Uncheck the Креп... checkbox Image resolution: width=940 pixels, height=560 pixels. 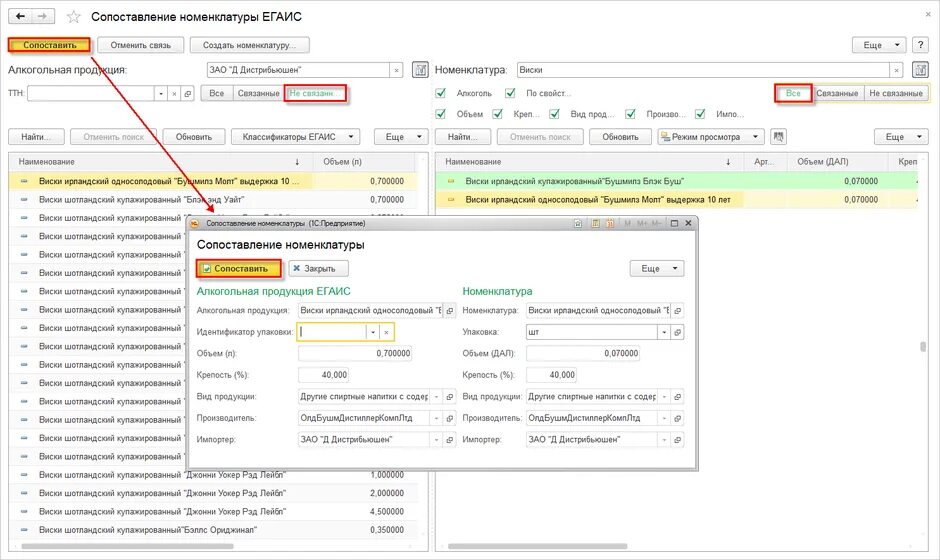pos(498,114)
